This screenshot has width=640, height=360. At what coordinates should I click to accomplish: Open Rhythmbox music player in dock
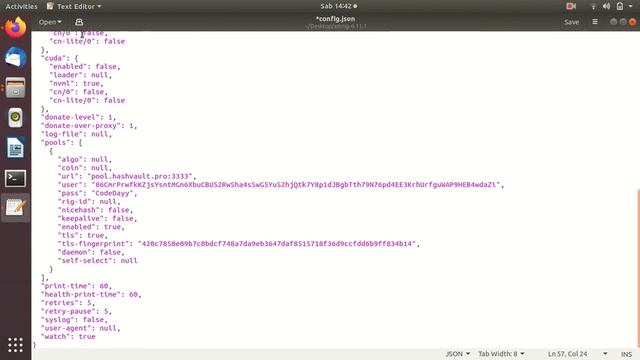[16, 118]
